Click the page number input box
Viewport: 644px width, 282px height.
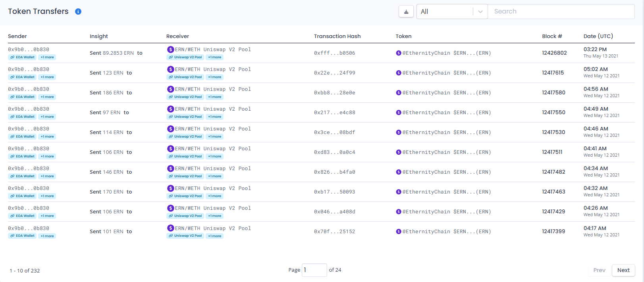tap(314, 270)
